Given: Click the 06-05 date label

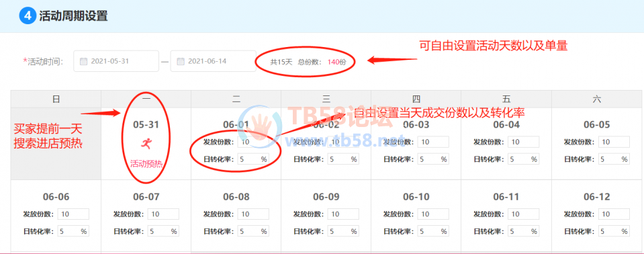Looking at the screenshot, I should [597, 124].
